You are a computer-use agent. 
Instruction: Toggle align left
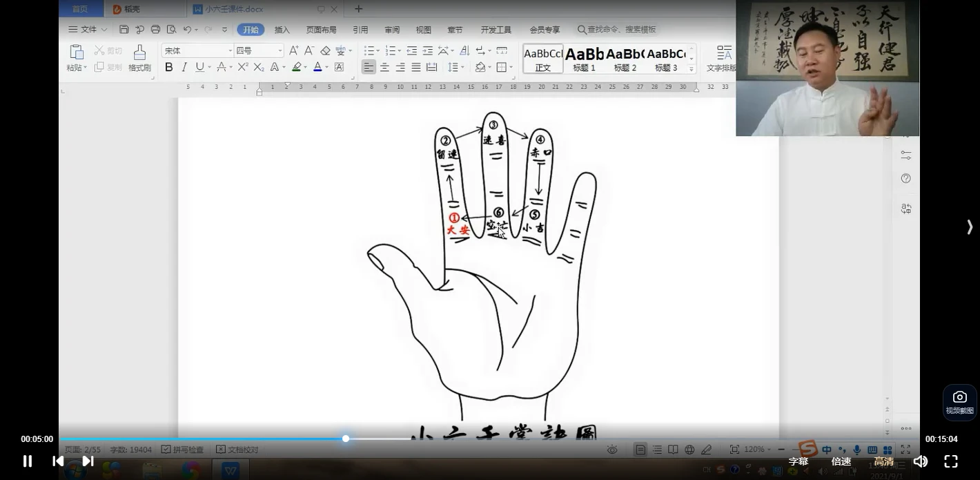tap(369, 67)
